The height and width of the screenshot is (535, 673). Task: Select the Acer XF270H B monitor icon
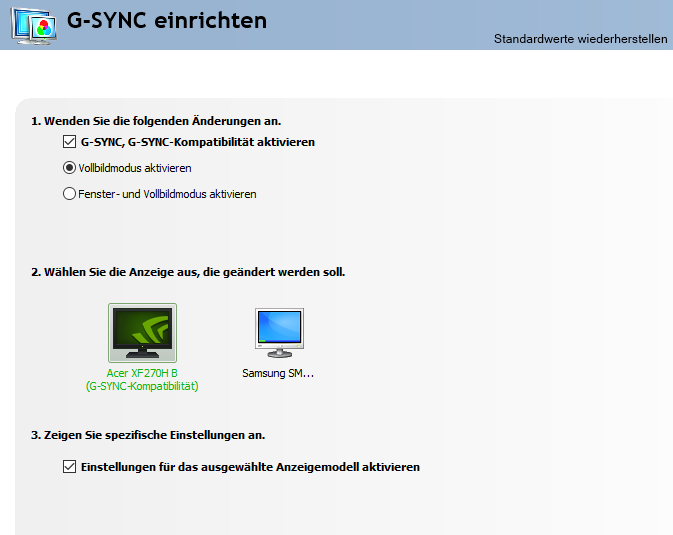[x=142, y=333]
